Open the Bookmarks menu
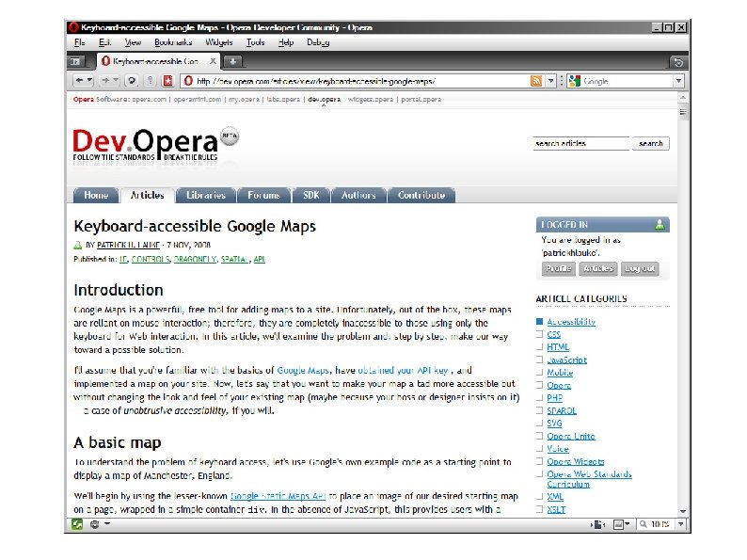 pyautogui.click(x=173, y=42)
